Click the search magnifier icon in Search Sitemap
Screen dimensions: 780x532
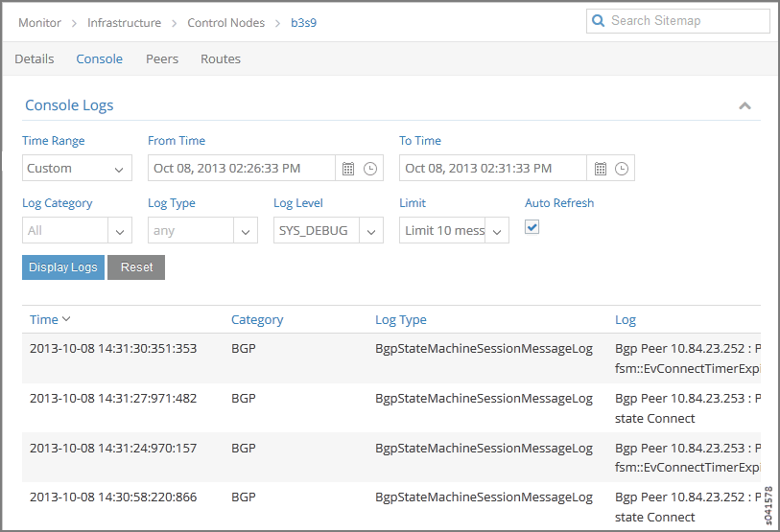click(x=599, y=21)
